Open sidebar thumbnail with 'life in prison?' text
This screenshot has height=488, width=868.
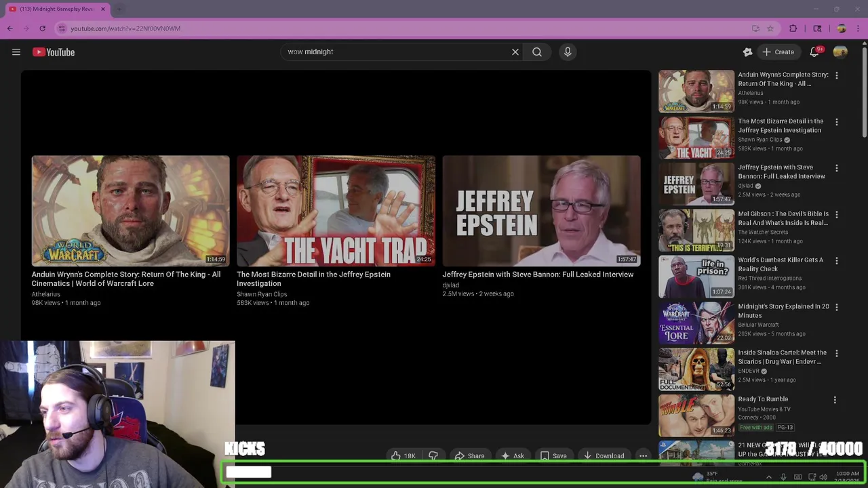click(696, 277)
